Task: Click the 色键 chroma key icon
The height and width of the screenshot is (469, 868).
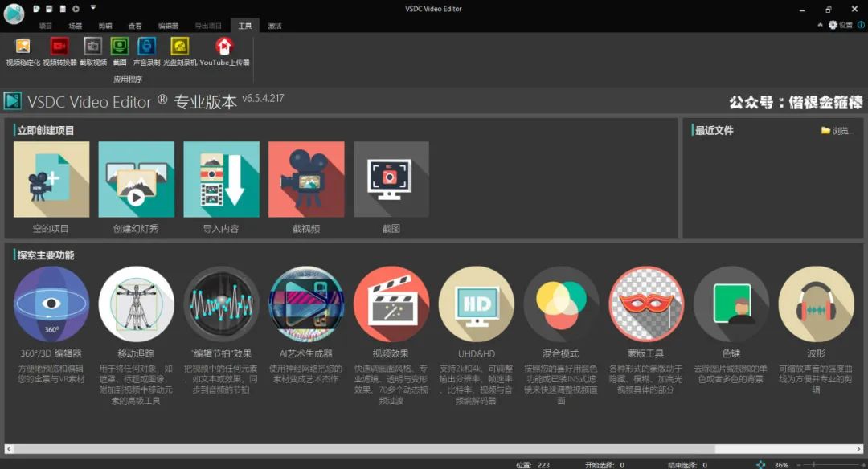Action: pyautogui.click(x=731, y=304)
